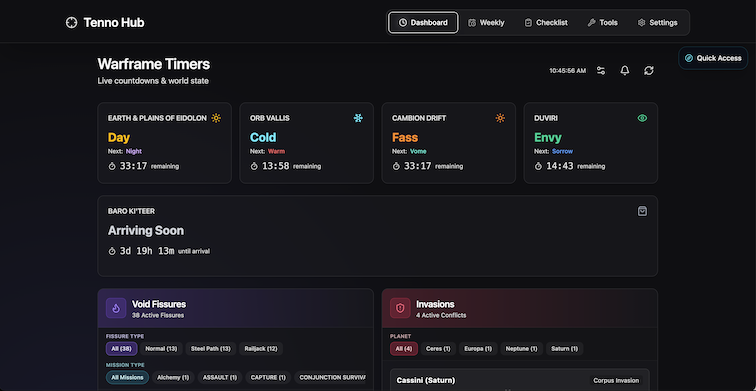Click the snowflake icon on Orb Vallis card

pyautogui.click(x=358, y=118)
